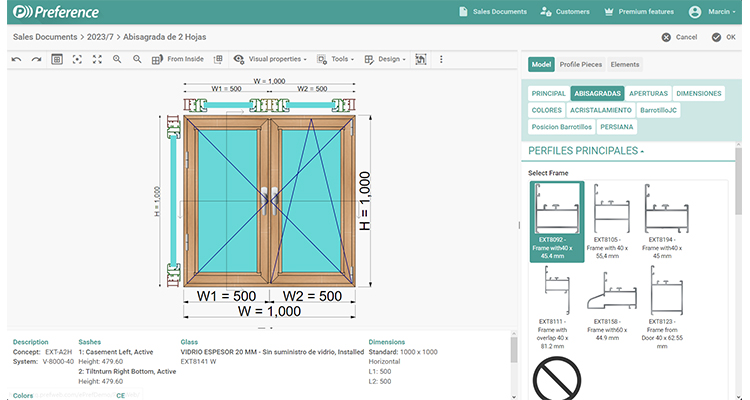
Task: Select the ACRISTALAMIENTO category
Action: click(601, 110)
